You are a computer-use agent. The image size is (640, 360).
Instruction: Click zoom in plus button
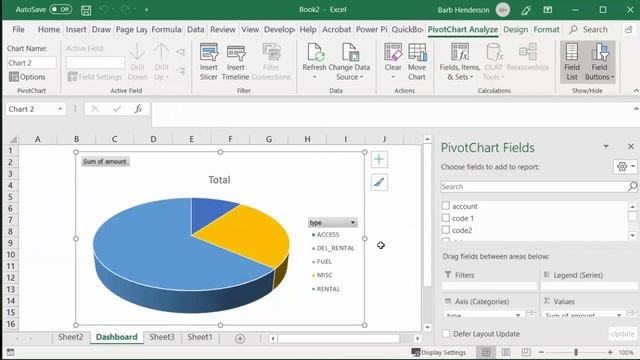pos(610,352)
